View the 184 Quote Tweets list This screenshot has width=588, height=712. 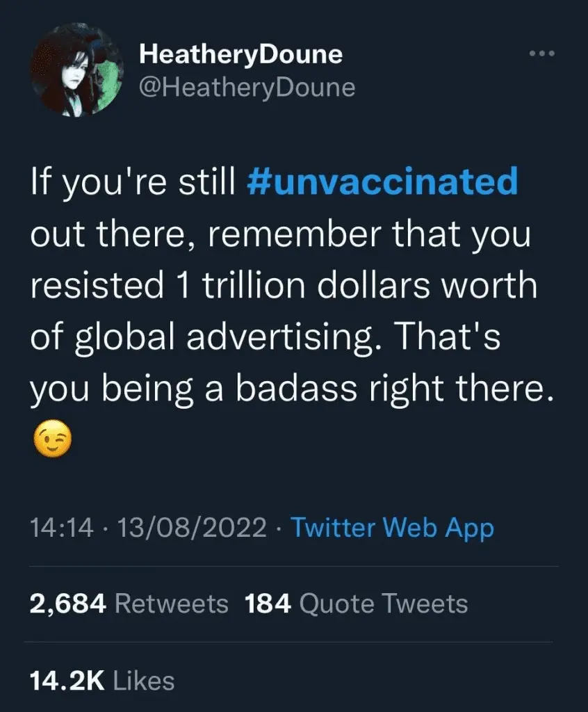point(356,604)
